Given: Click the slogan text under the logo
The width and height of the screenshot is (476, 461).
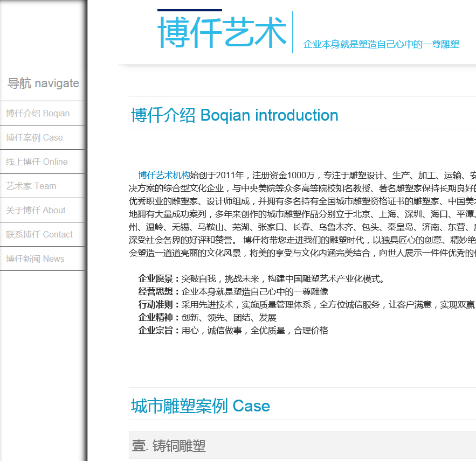Looking at the screenshot, I should (x=381, y=45).
